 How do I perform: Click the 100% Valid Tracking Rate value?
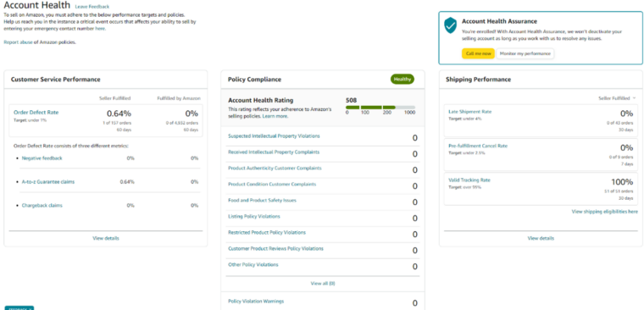[621, 182]
